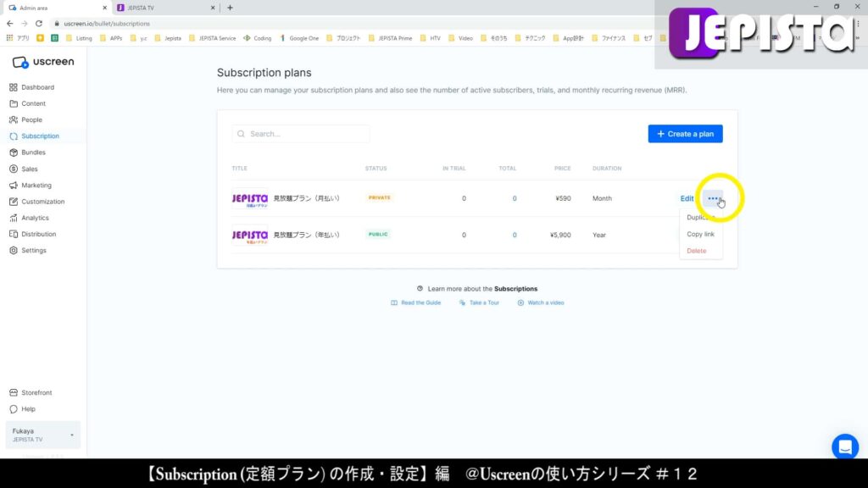Go back using the browser back arrow
Screen dimensions: 868x488
coord(10,24)
